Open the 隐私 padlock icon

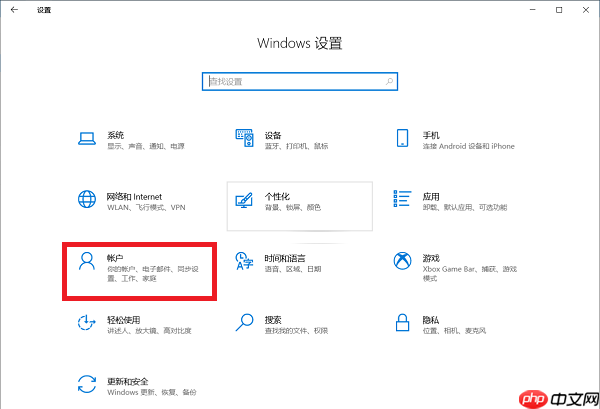coord(402,323)
